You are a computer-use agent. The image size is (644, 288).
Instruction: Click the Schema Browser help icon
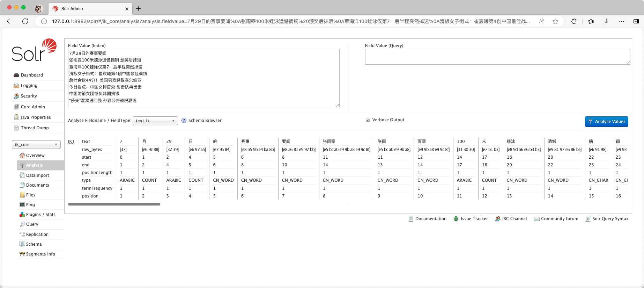[184, 121]
